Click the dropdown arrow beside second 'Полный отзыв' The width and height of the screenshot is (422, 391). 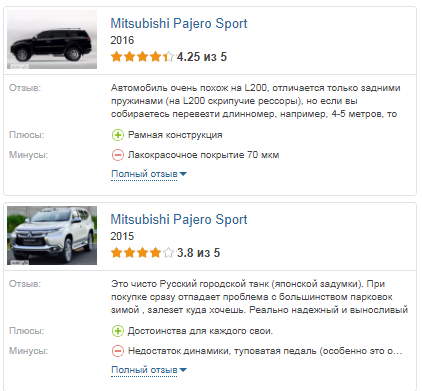pos(183,370)
